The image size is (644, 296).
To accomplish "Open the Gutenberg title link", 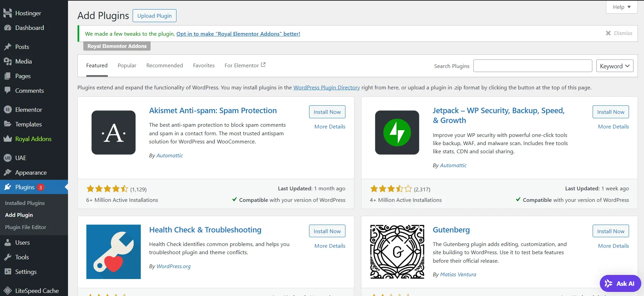I will pos(451,230).
